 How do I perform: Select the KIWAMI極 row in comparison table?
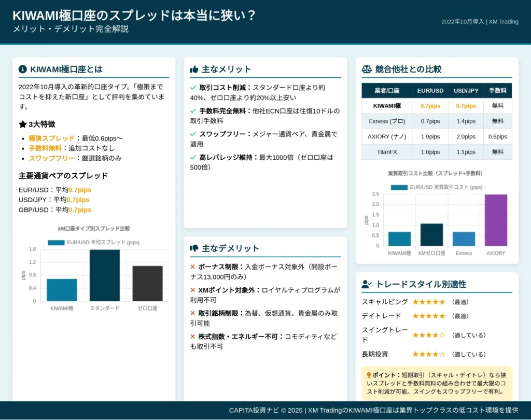[x=437, y=106]
